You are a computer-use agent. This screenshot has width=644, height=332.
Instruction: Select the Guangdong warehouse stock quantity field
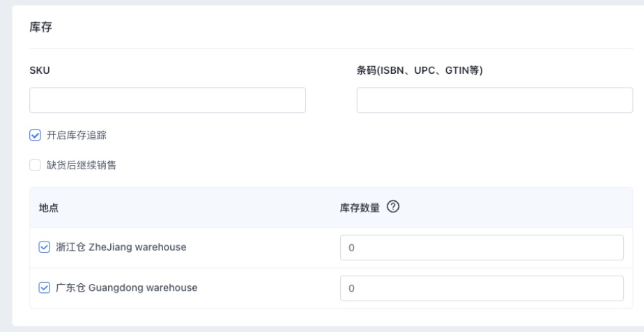[482, 288]
